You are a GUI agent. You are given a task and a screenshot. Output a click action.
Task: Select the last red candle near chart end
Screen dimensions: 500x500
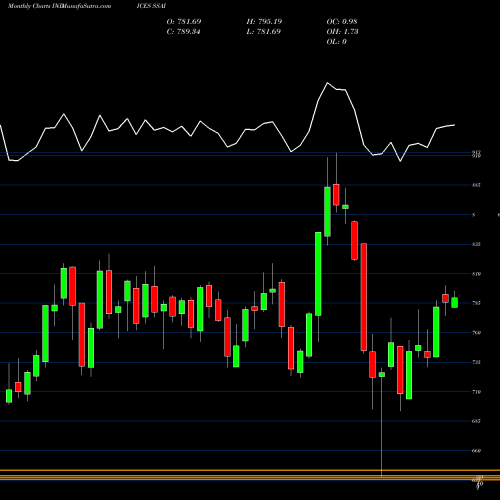tap(445, 298)
